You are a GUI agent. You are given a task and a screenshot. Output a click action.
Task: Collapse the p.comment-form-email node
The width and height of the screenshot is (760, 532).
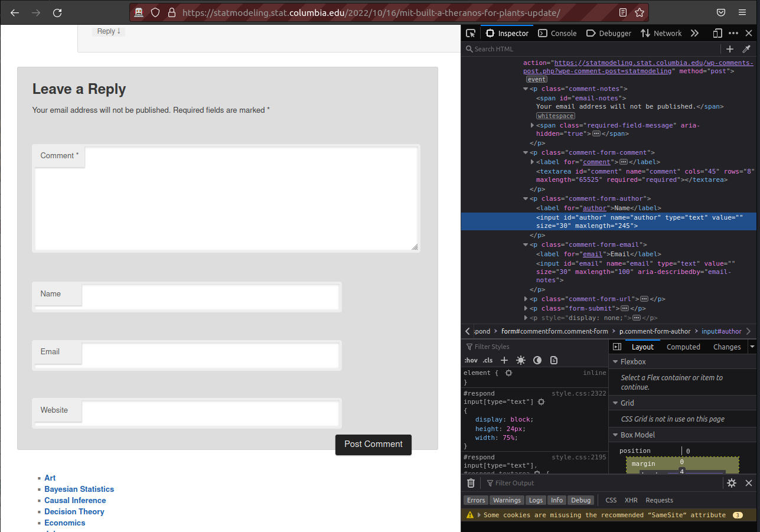(526, 245)
